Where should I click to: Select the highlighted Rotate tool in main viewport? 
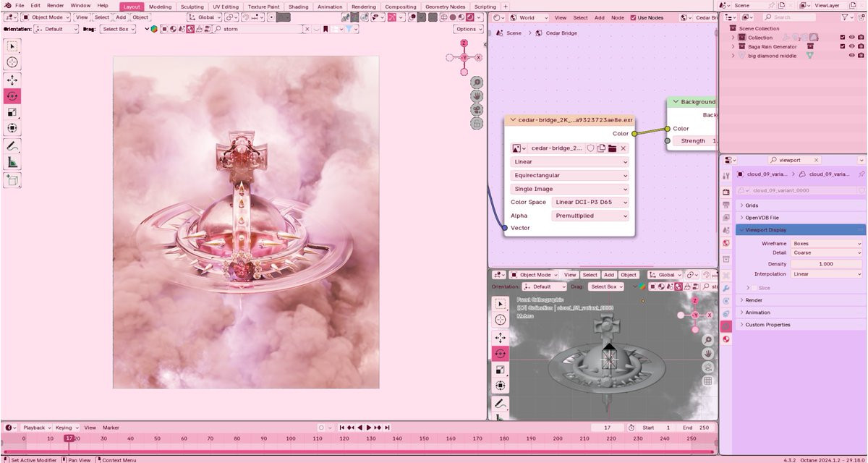pyautogui.click(x=12, y=96)
